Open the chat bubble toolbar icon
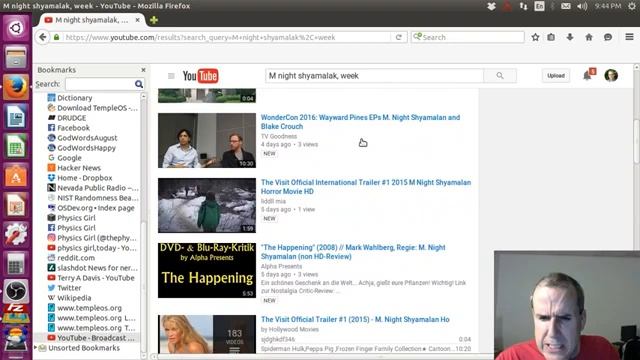The image size is (640, 360). [608, 37]
